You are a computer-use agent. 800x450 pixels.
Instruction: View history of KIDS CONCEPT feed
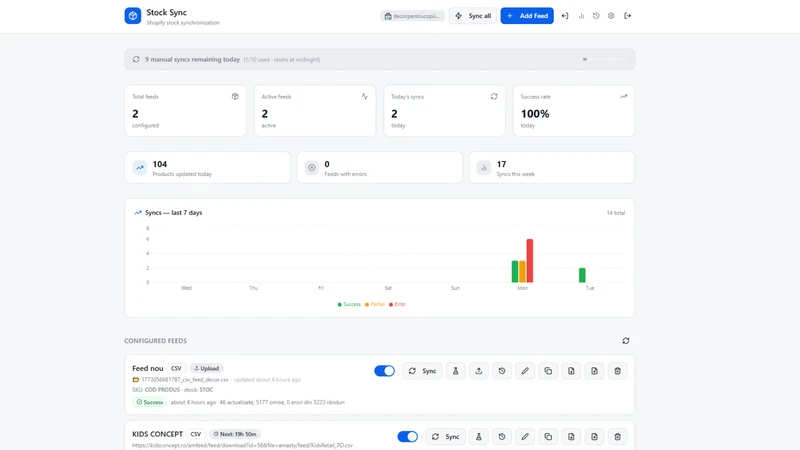(502, 437)
